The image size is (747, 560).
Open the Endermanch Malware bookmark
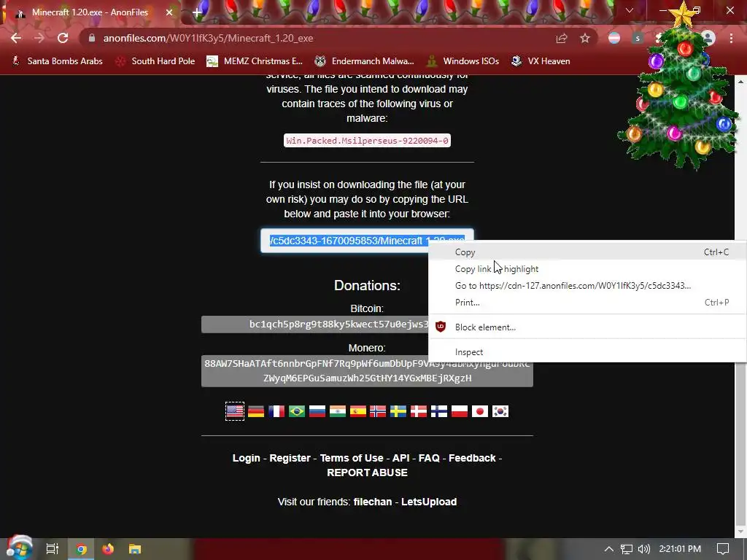point(365,61)
